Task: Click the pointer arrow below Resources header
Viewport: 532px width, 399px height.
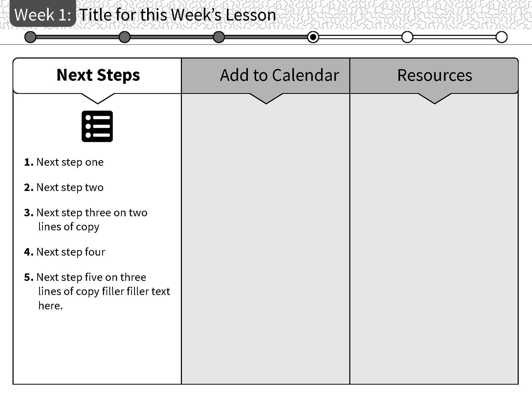Action: tap(434, 99)
